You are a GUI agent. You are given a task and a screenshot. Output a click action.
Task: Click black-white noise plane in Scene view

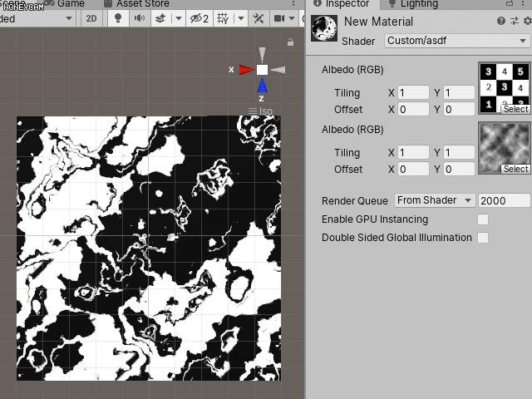click(x=149, y=249)
